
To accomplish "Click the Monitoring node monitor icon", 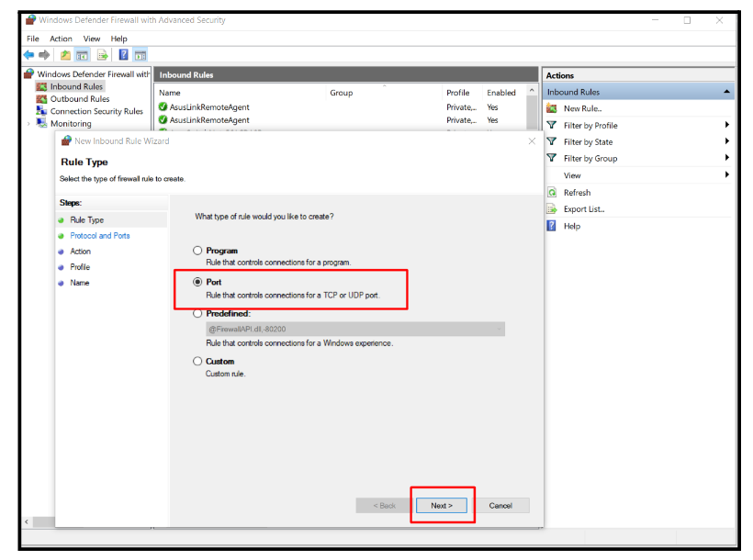I will click(x=41, y=123).
